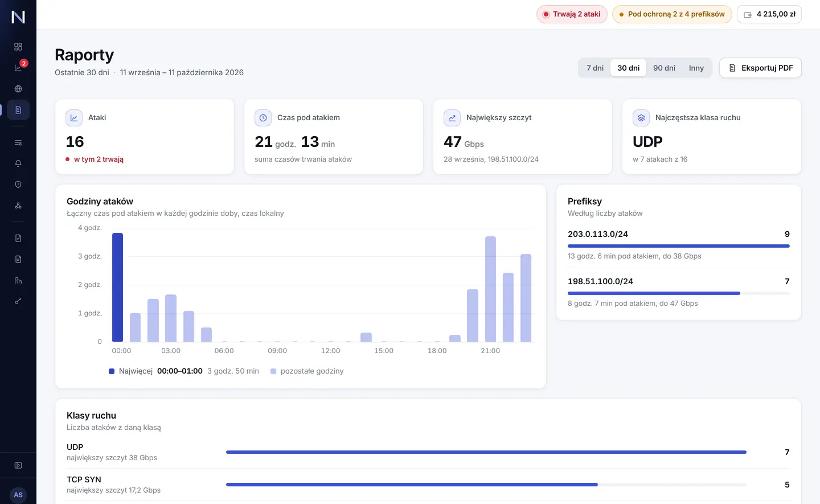Image resolution: width=820 pixels, height=504 pixels.
Task: Click the '28 września, 198.51.100.0/24' text
Action: [491, 159]
